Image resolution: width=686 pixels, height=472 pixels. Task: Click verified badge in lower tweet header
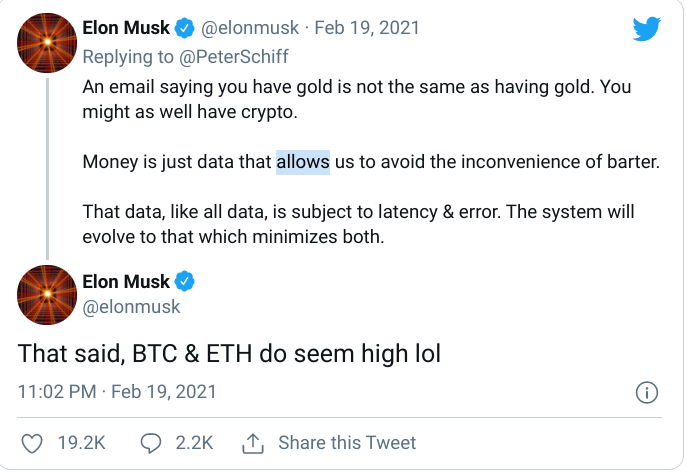(x=185, y=281)
